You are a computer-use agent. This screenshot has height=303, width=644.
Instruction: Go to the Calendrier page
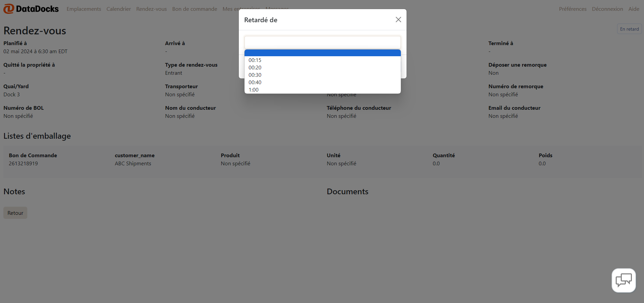point(119,9)
